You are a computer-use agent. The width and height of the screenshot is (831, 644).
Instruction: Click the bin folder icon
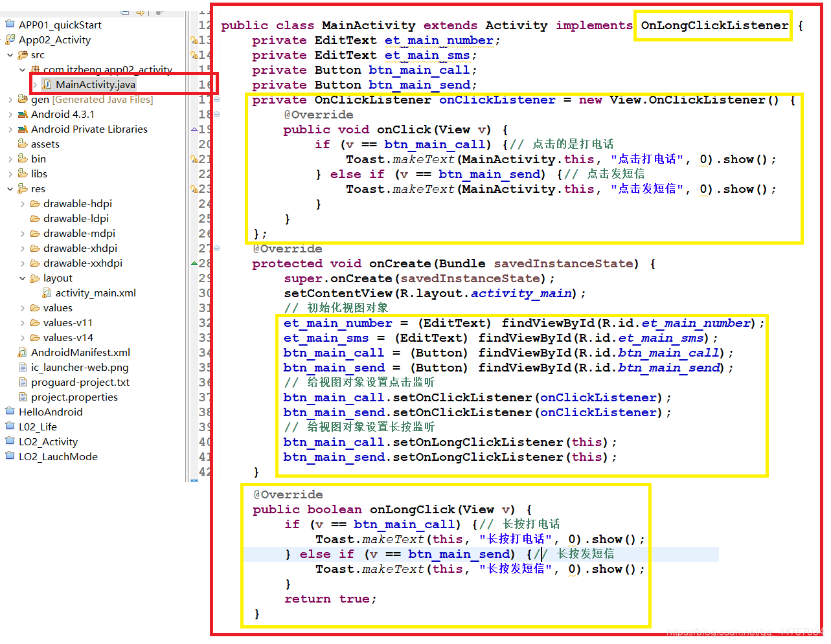click(23, 159)
